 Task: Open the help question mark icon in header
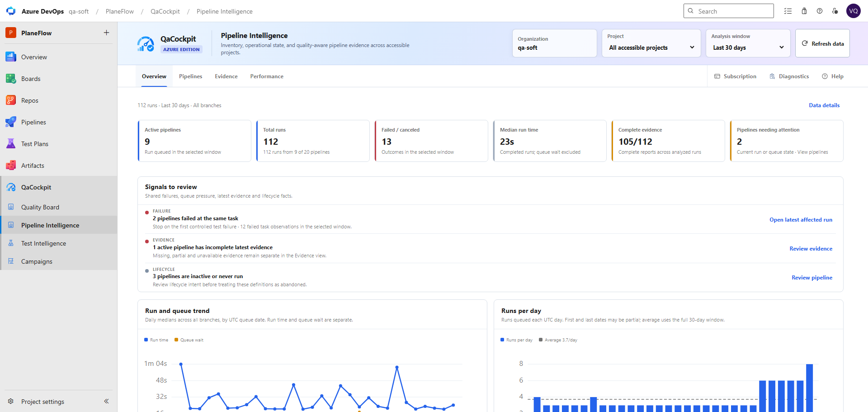(x=820, y=11)
